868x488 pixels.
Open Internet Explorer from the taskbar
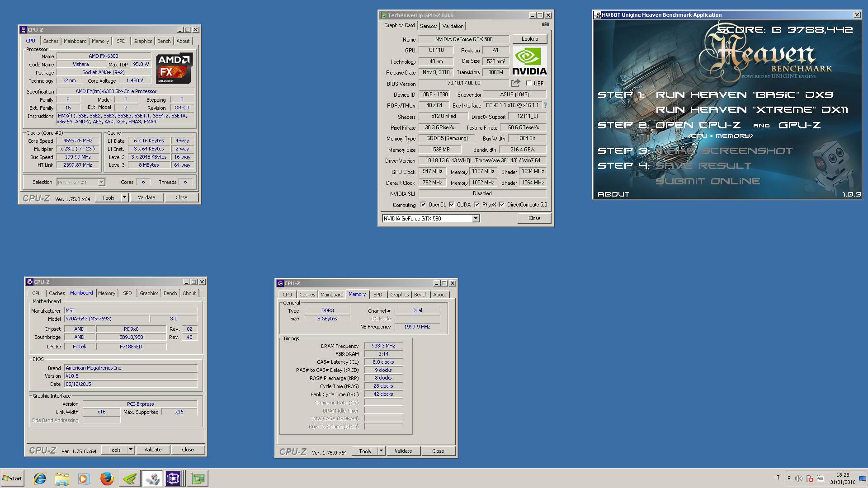pyautogui.click(x=40, y=479)
